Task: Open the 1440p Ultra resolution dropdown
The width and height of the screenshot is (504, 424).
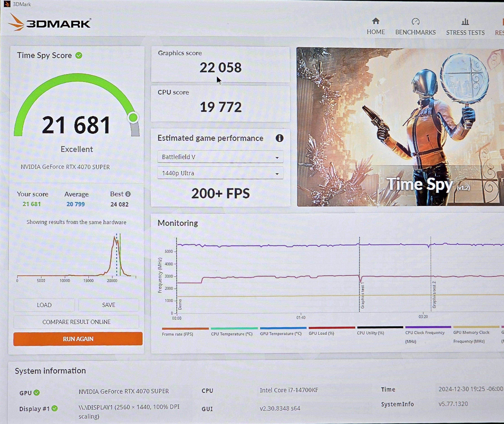Action: pos(220,173)
